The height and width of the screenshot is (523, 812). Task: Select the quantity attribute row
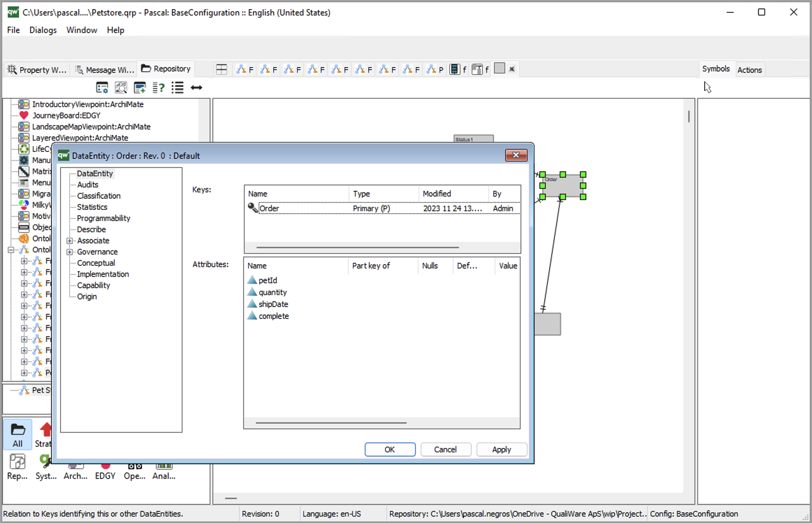pos(382,292)
